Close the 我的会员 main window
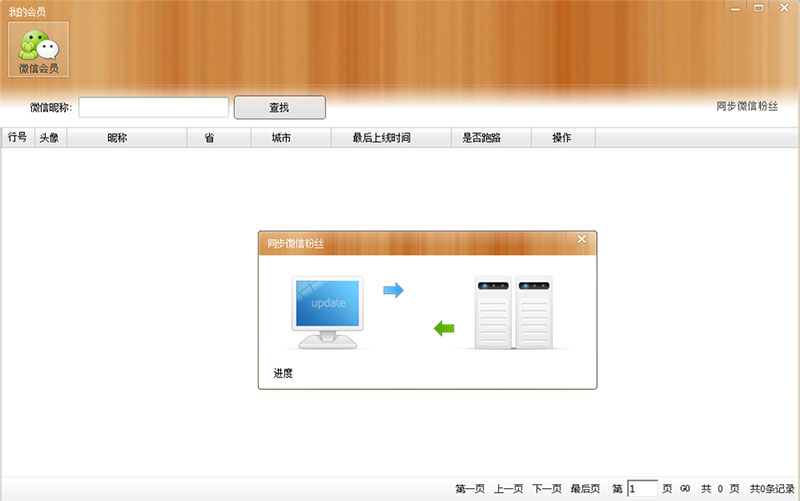Image resolution: width=800 pixels, height=501 pixels. (x=785, y=8)
